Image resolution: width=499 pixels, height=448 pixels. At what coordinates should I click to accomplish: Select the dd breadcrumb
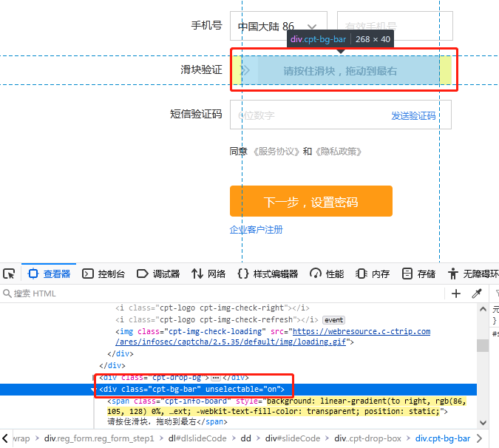click(x=245, y=438)
